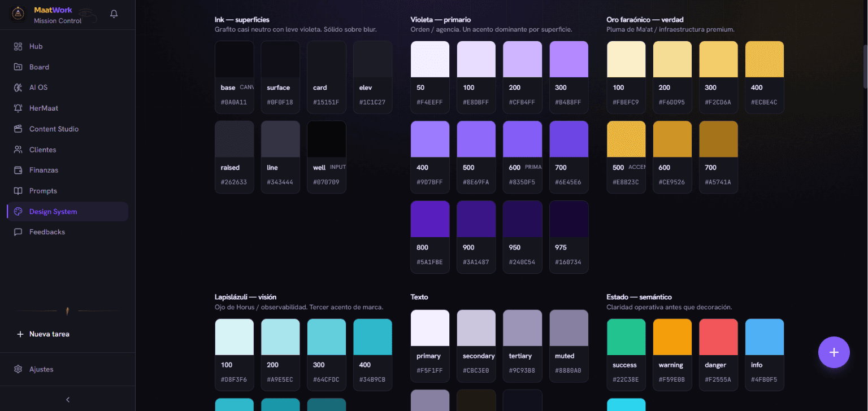Select Violeta 600 primary #835DF5 swatch
868x411 pixels.
point(523,157)
